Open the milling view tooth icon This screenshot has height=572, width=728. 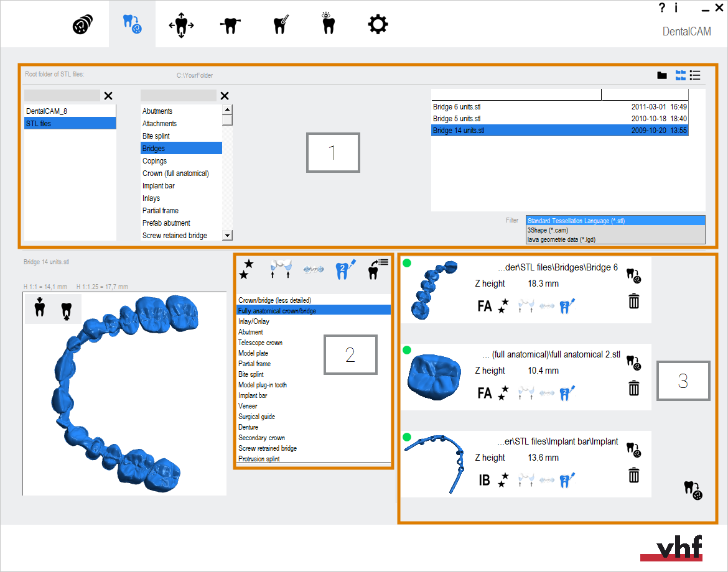pos(230,25)
